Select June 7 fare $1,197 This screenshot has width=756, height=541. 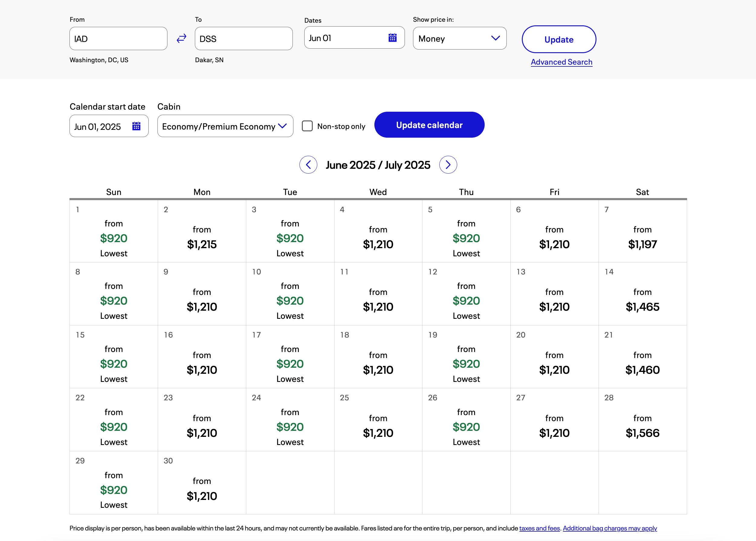pyautogui.click(x=642, y=231)
